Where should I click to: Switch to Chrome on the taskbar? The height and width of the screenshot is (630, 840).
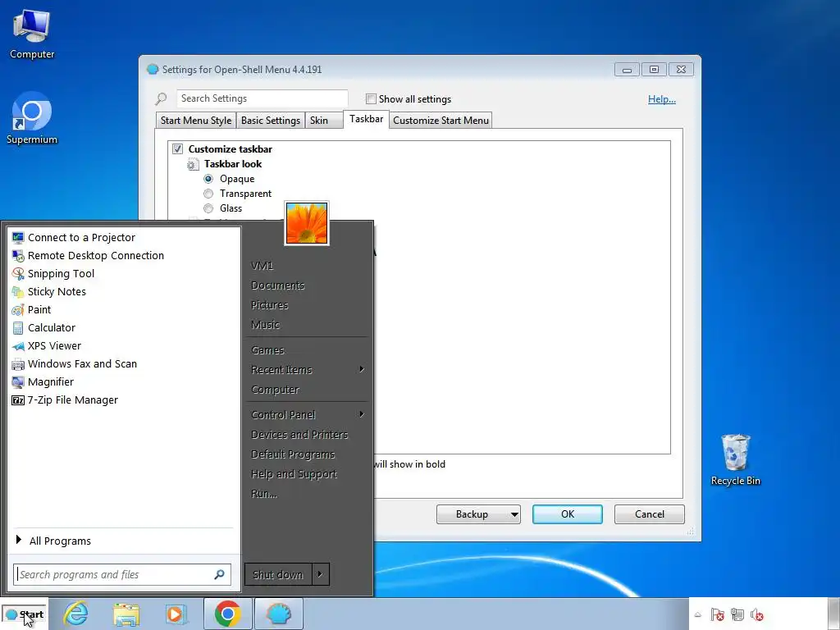[x=228, y=614]
